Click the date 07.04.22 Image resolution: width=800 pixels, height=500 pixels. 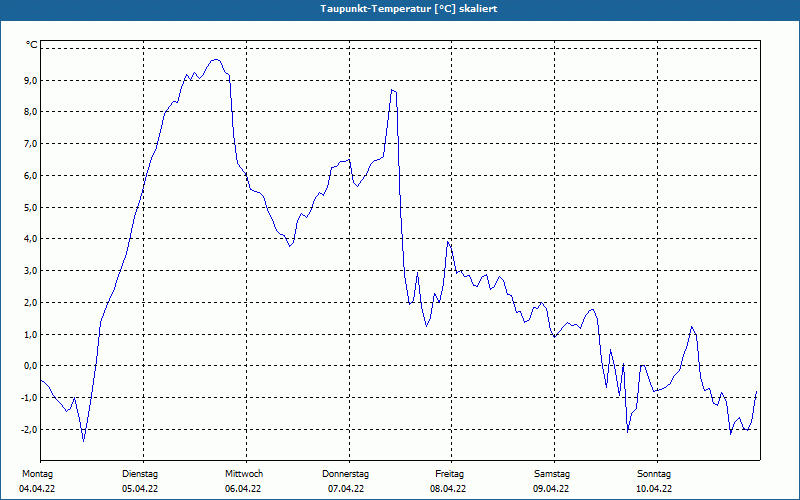(346, 489)
